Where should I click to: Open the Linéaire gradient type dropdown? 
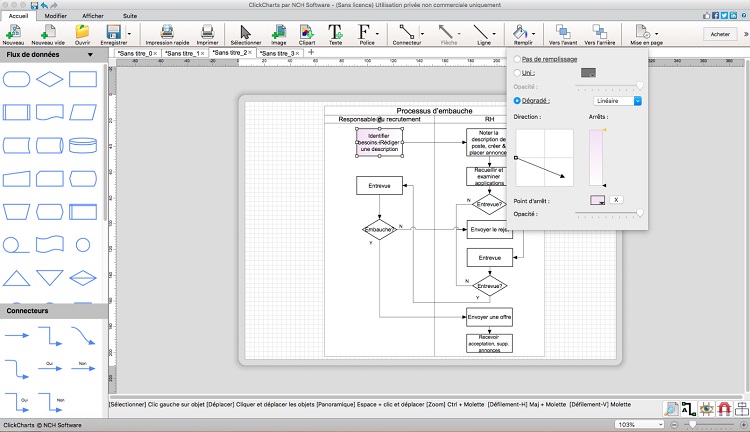pyautogui.click(x=616, y=101)
